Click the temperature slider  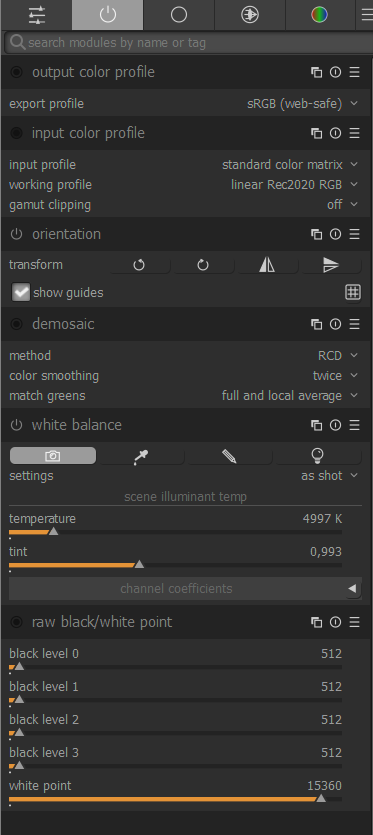coord(175,531)
